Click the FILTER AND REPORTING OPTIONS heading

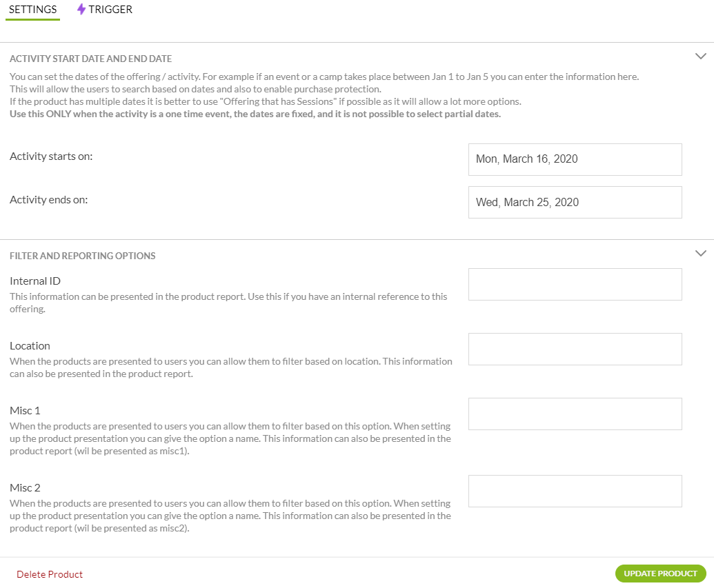pos(82,256)
